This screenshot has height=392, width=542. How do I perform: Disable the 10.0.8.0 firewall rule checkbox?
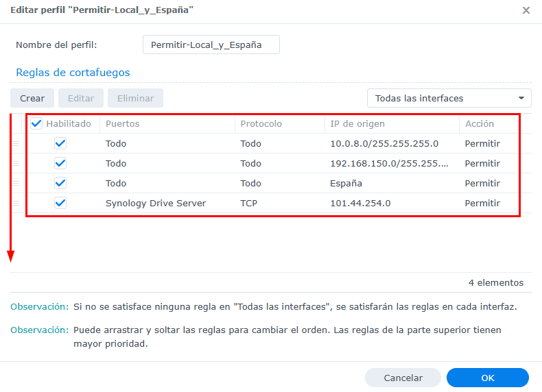coord(60,144)
